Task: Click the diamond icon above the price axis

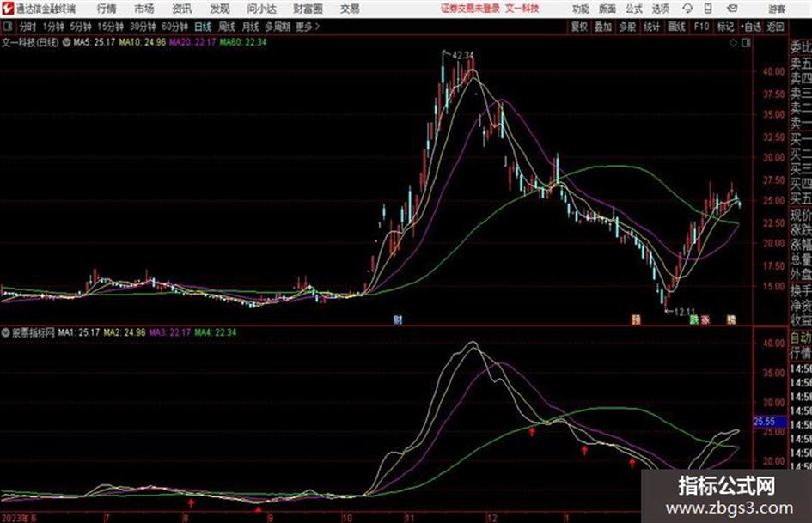Action: click(x=733, y=43)
